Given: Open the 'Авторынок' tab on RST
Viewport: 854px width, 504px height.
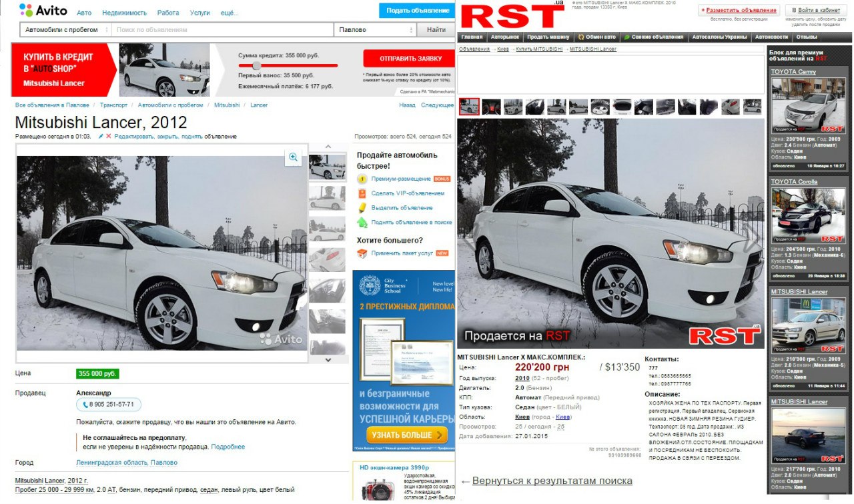Looking at the screenshot, I should [x=504, y=37].
